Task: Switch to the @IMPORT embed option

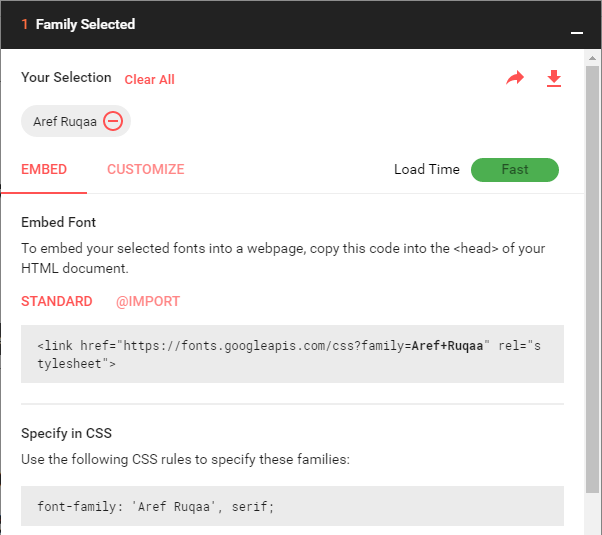Action: point(148,301)
